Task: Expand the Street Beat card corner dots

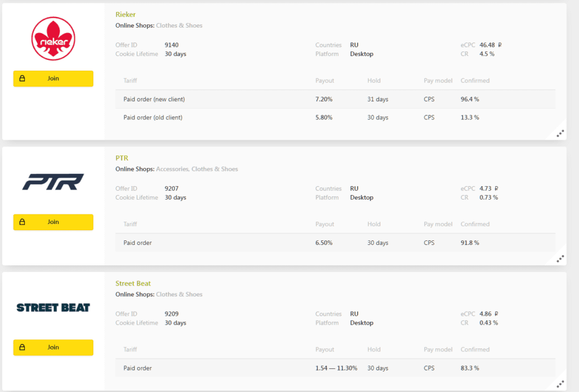Action: (x=560, y=385)
